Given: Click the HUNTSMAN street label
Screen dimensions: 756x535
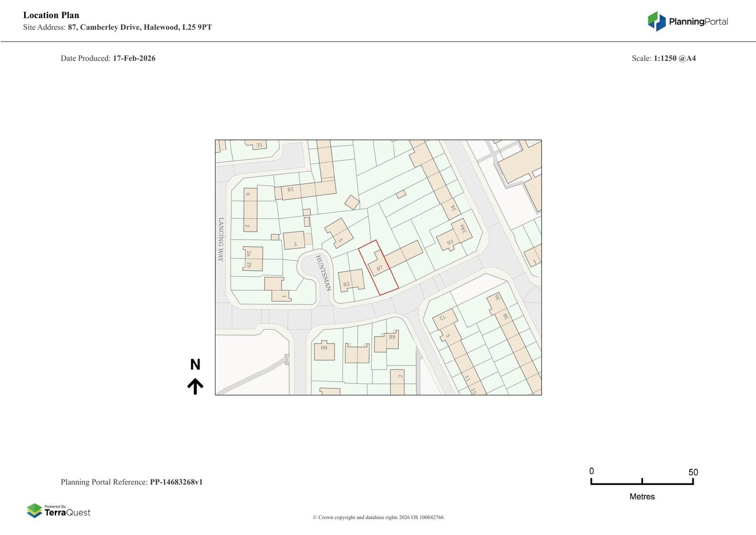Looking at the screenshot, I should coord(324,273).
